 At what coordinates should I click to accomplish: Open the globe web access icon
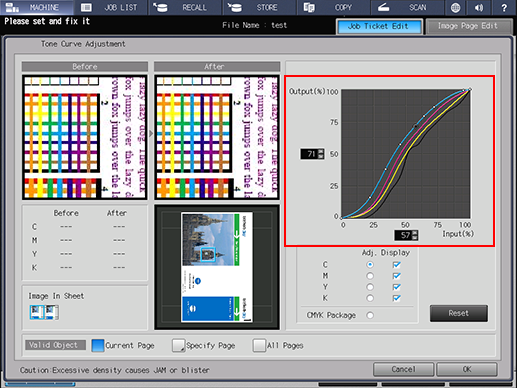point(455,7)
